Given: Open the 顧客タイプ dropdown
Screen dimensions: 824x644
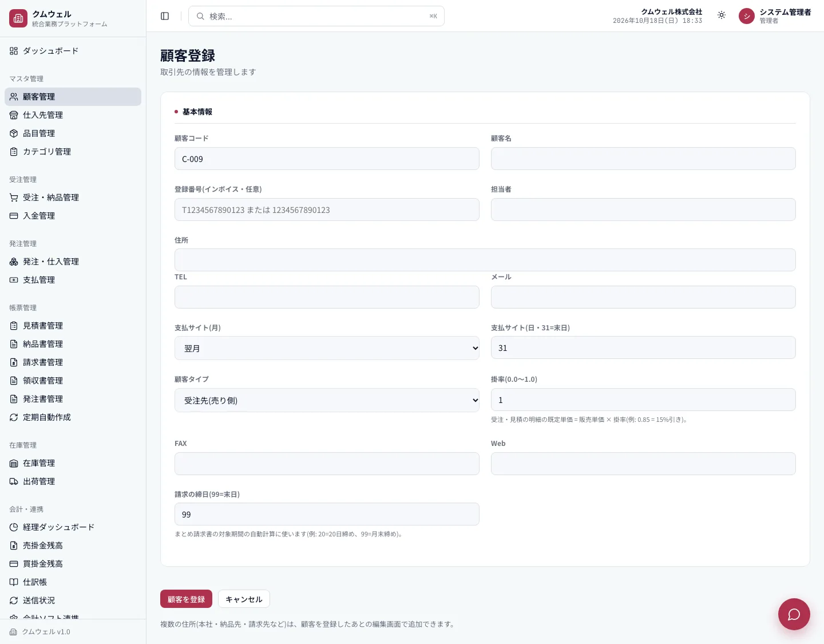Looking at the screenshot, I should coord(327,400).
